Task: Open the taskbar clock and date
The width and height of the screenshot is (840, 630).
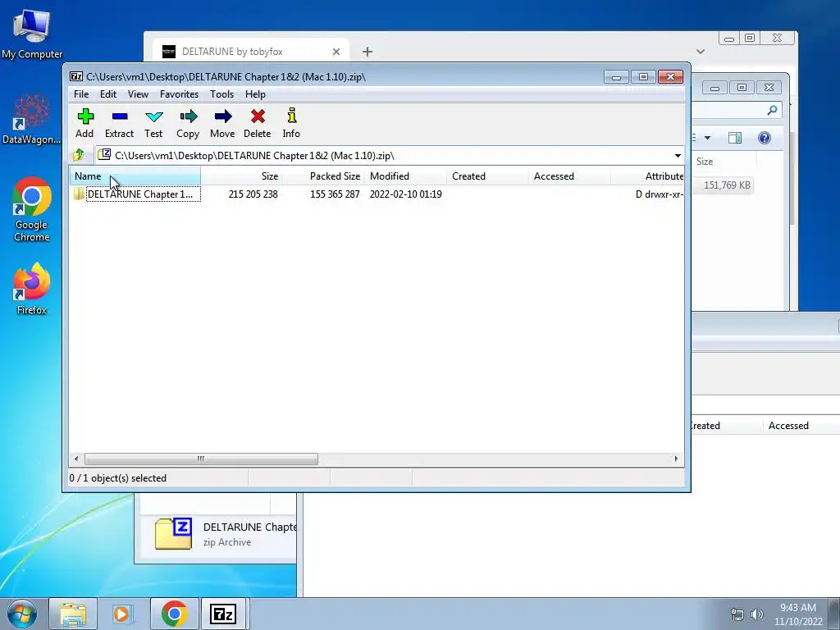Action: [798, 614]
